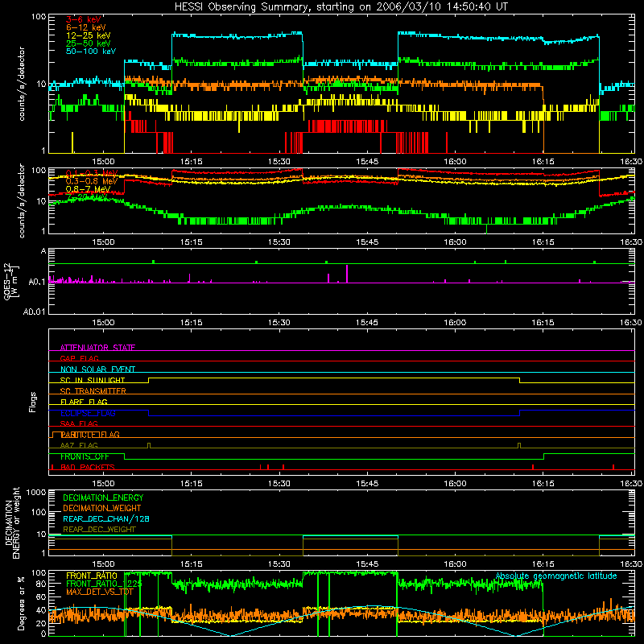Click the yellow 12-25 keV legend entry

[x=89, y=35]
